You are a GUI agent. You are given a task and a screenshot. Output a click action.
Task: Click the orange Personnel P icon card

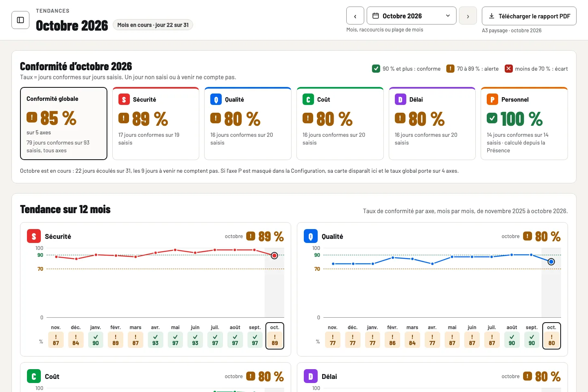[524, 124]
